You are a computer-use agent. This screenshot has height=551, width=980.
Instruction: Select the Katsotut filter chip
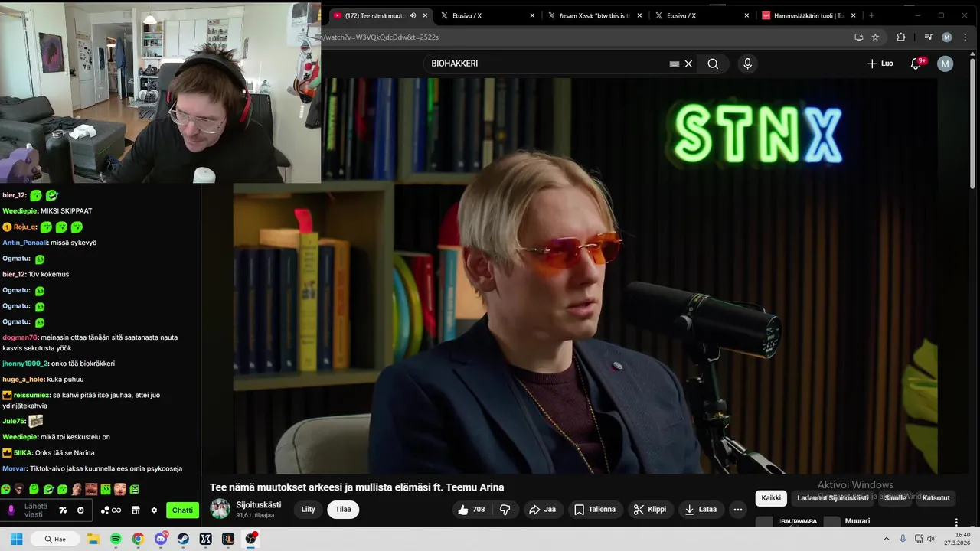(936, 497)
